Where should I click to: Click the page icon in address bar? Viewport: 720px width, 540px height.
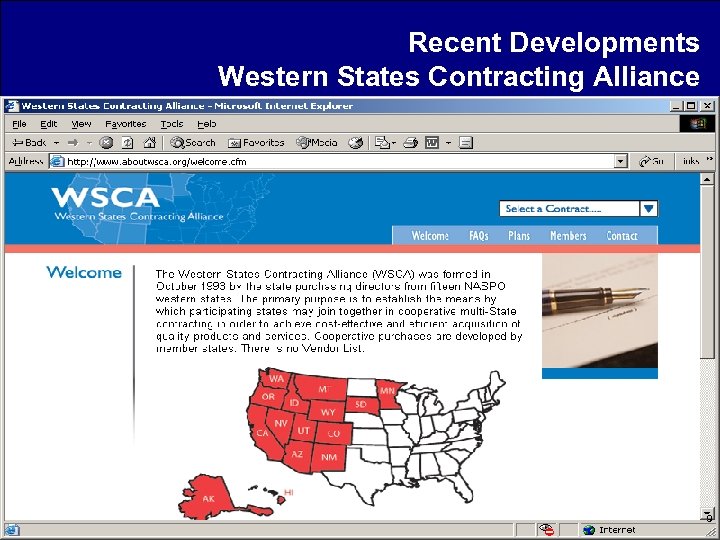click(57, 162)
